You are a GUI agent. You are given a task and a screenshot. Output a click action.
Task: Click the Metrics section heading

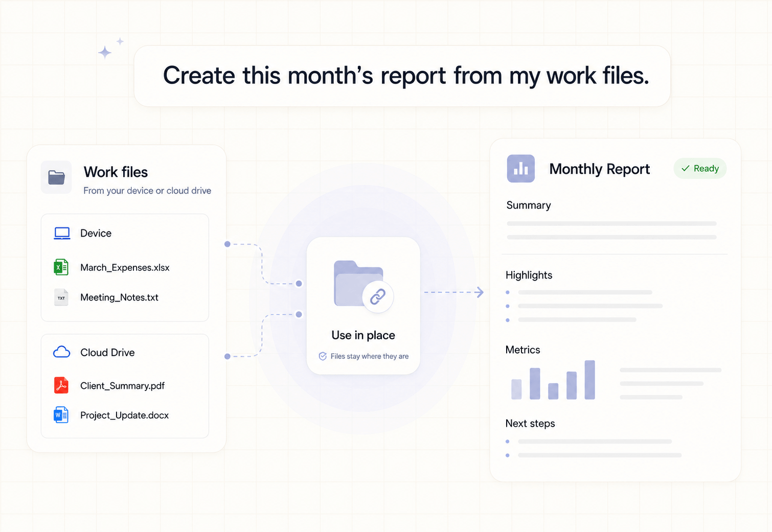523,350
